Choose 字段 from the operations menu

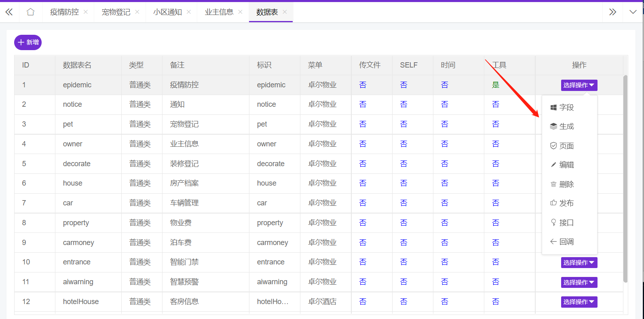[x=569, y=107]
